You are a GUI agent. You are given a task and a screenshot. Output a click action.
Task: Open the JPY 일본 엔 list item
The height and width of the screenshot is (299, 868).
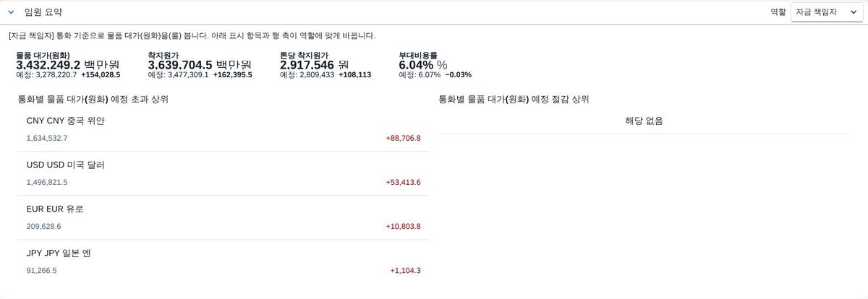pos(224,261)
